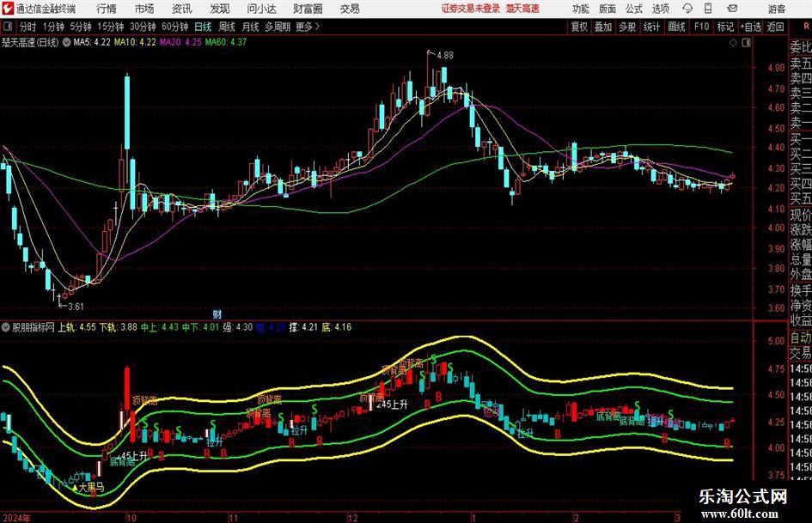Click the MA5: 4.22 indicator label
This screenshot has height=523, width=812.
pos(92,42)
